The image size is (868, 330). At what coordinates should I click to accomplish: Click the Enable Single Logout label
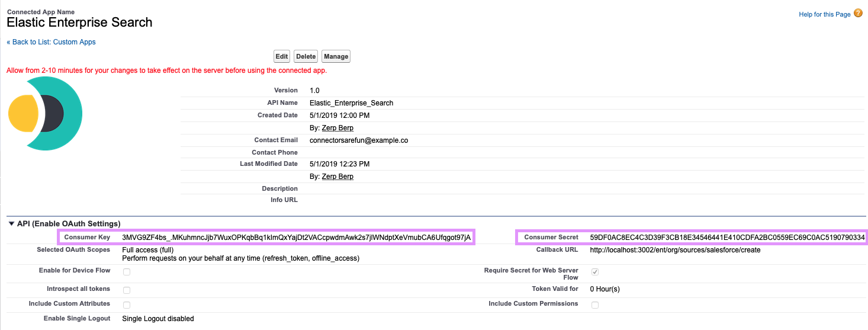point(77,319)
